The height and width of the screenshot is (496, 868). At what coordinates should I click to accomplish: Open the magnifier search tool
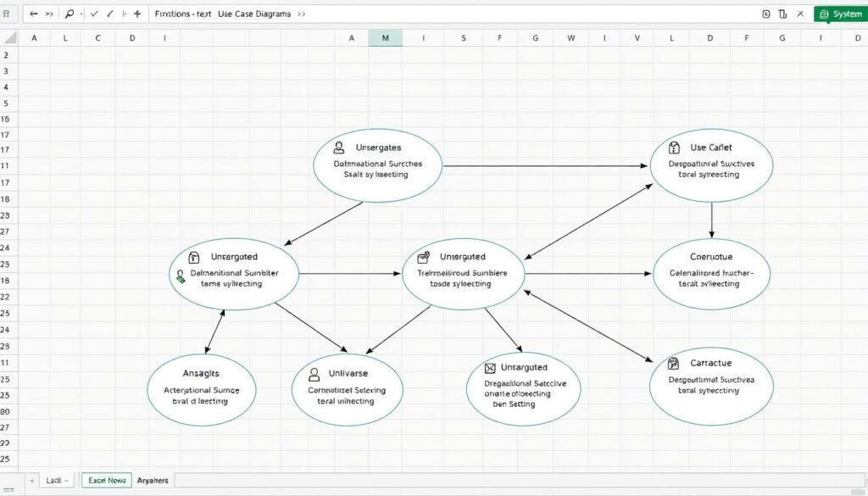70,14
